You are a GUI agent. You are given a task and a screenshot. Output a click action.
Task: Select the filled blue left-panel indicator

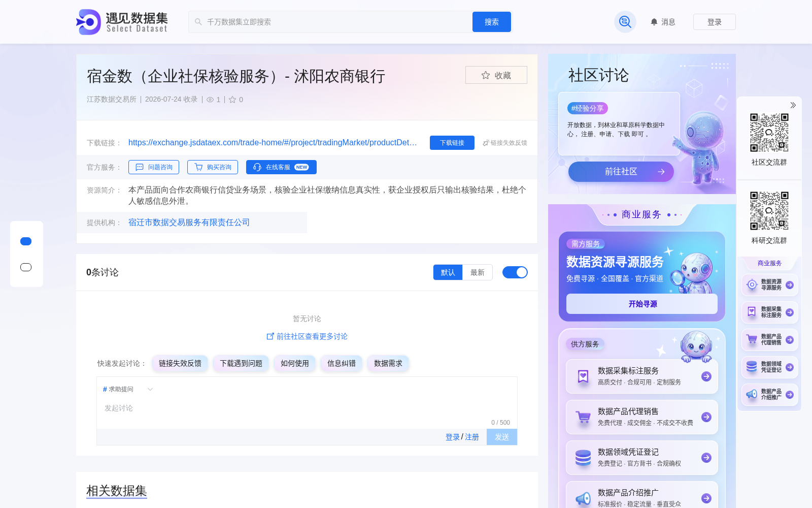tap(26, 241)
